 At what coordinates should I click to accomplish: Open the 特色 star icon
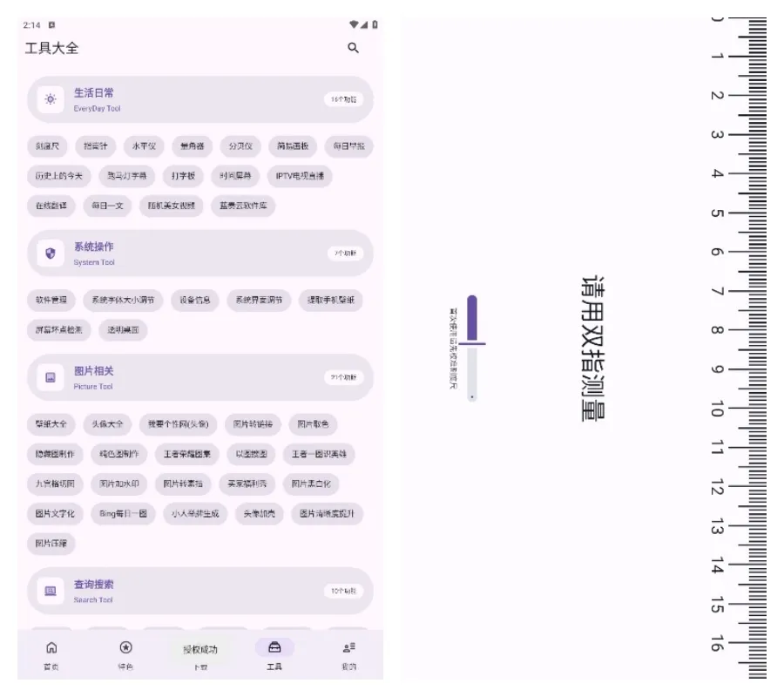click(126, 647)
